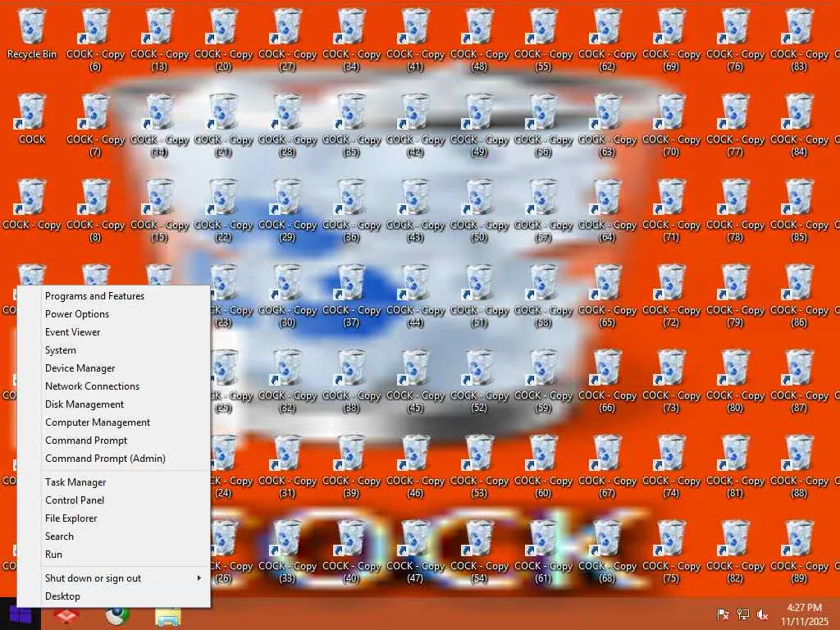Viewport: 840px width, 630px height.
Task: Select the COCK - Copy (37) shortcut
Action: pos(351,295)
